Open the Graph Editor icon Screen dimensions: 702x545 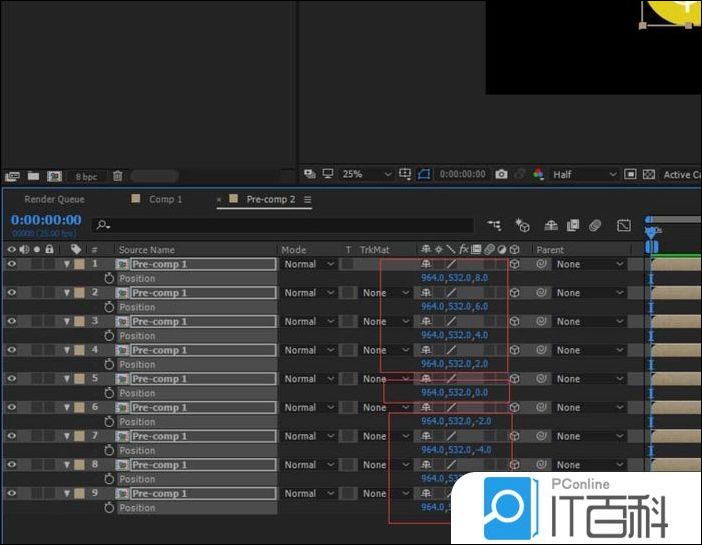point(623,225)
